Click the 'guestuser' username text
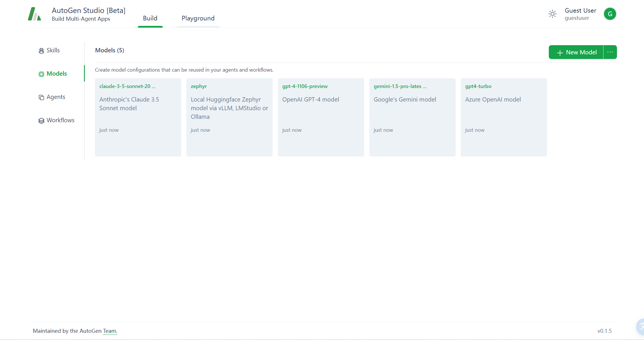 pos(577,18)
